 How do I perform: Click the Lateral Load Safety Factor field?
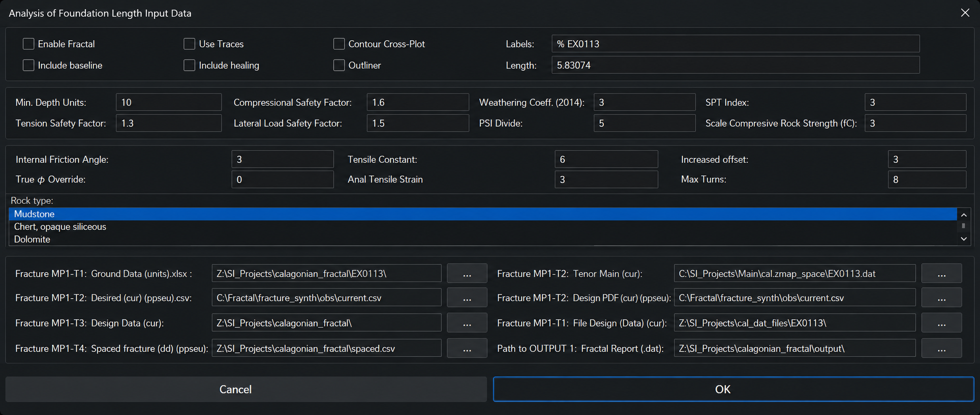click(x=418, y=123)
